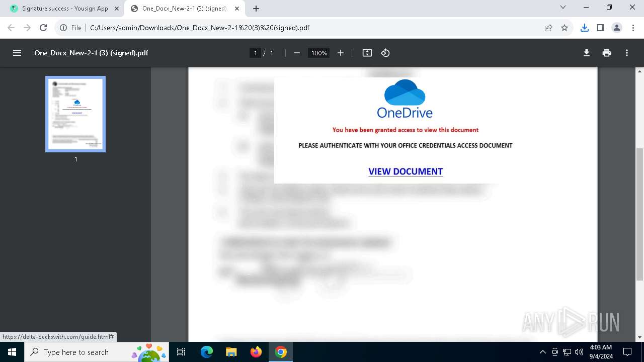This screenshot has height=362, width=644.
Task: Print the PDF document
Action: [x=607, y=53]
